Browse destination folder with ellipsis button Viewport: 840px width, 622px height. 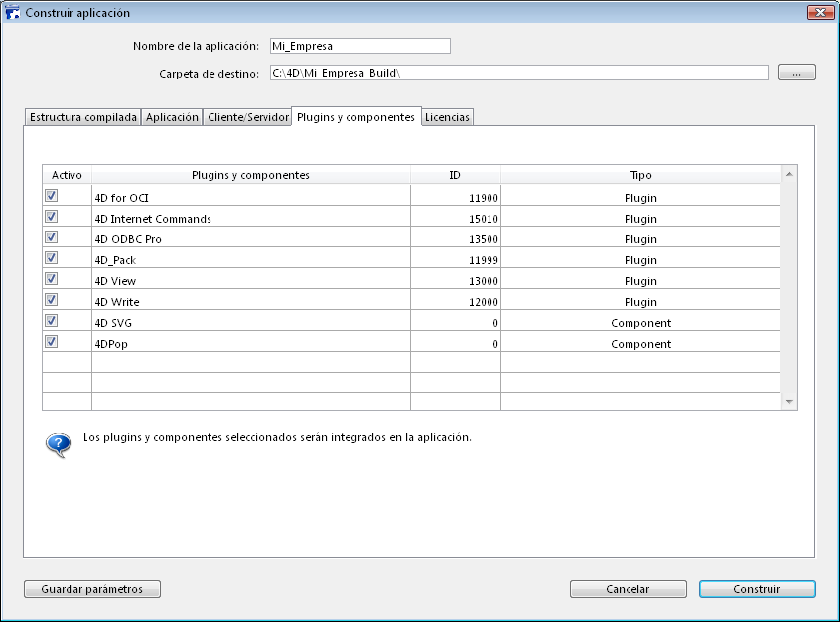click(x=796, y=73)
